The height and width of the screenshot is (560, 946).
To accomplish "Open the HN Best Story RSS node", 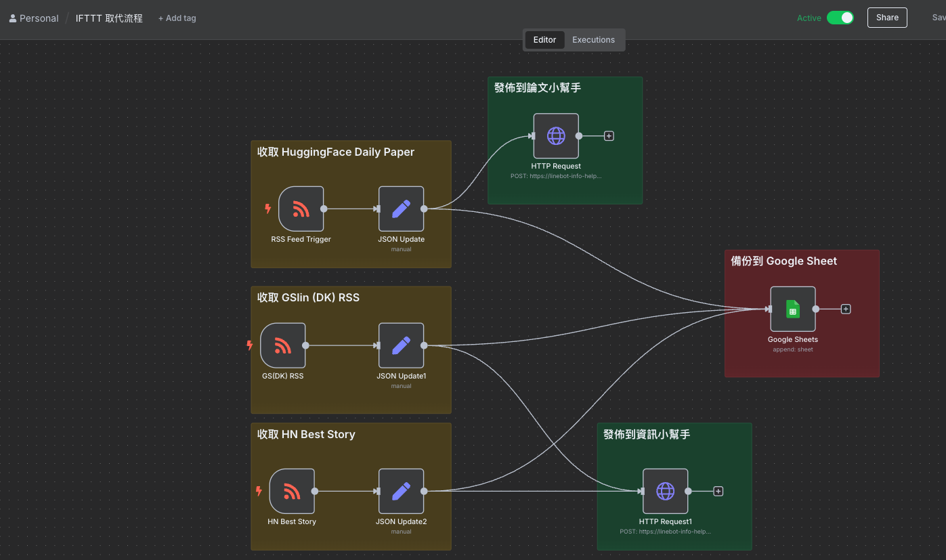I will 292,491.
